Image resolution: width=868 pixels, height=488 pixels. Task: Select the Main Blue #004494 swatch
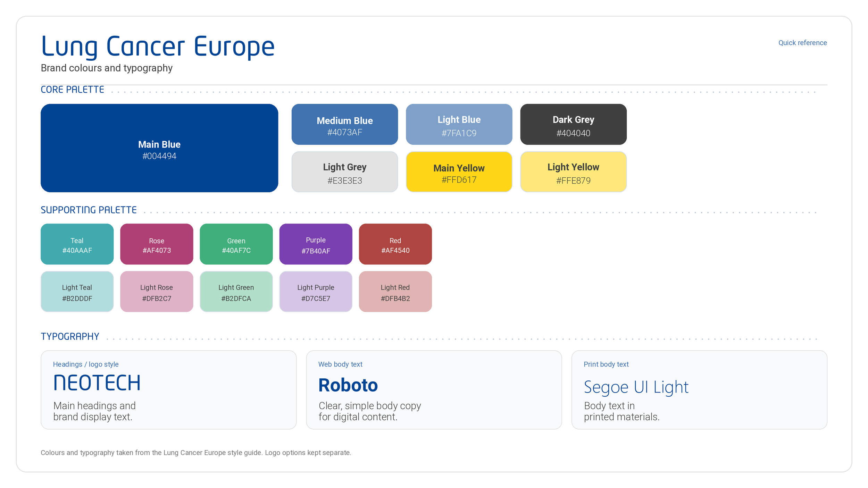[159, 148]
